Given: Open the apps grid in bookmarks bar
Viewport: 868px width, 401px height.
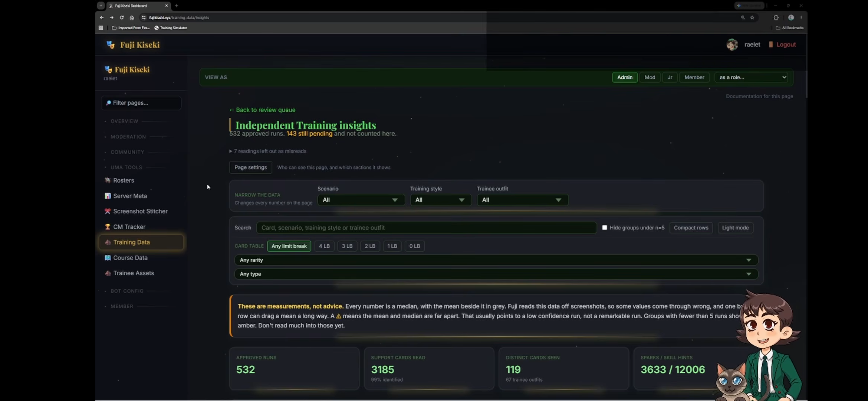Looking at the screenshot, I should 101,28.
